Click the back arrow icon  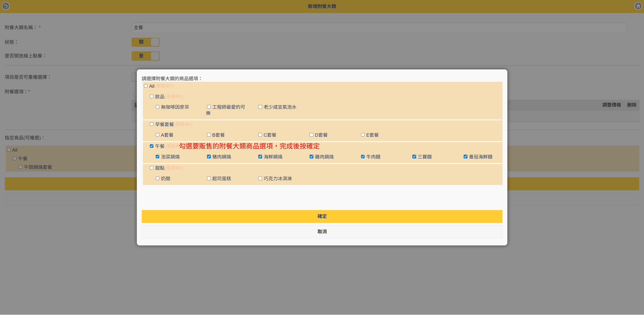coord(6,6)
